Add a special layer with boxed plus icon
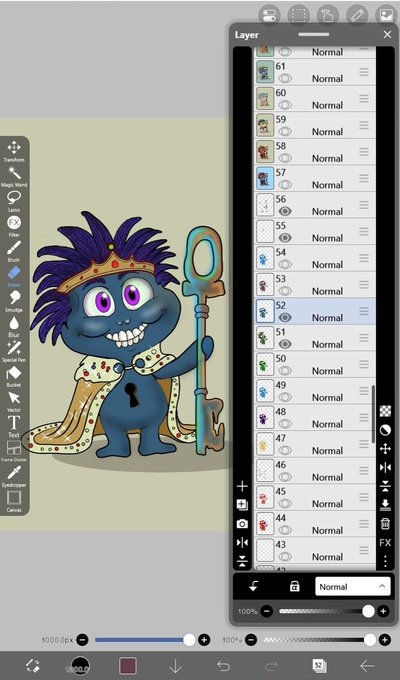Viewport: 400px width, 680px height. (x=242, y=504)
